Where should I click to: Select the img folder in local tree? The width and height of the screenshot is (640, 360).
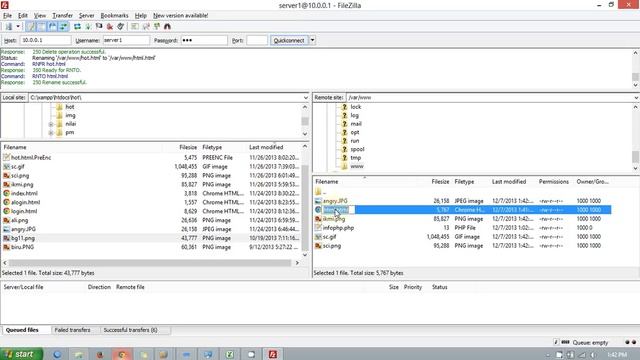pos(70,116)
